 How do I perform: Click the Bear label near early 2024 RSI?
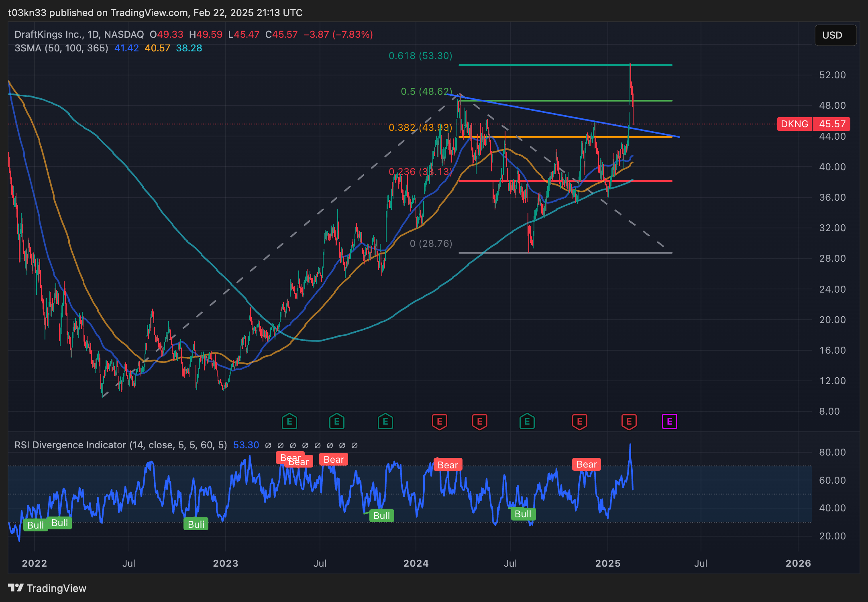[448, 465]
